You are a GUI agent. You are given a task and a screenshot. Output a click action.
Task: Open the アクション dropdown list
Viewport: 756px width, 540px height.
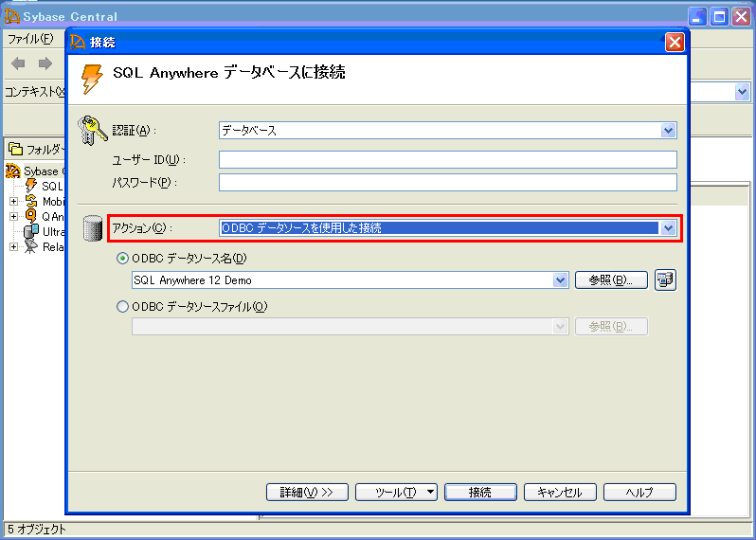click(669, 227)
